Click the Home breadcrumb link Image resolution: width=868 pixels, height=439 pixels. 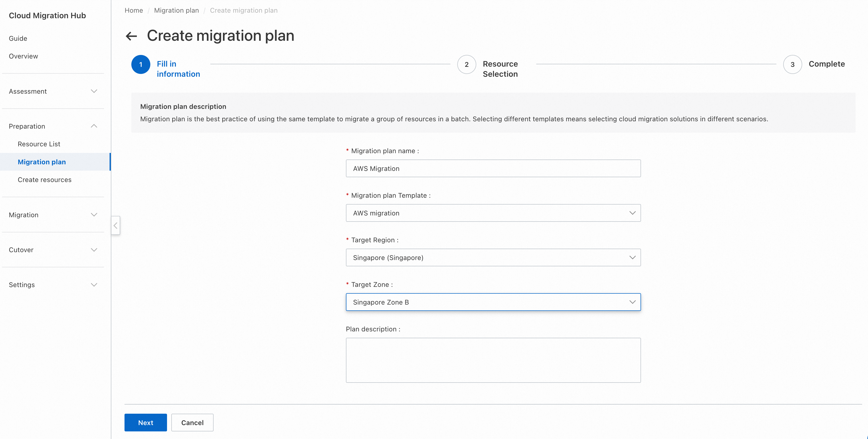coord(134,10)
